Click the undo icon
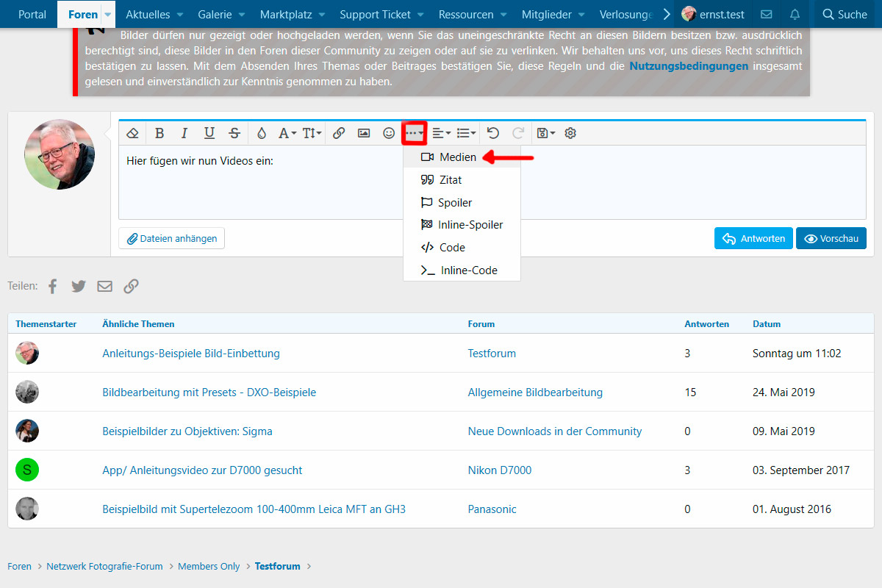This screenshot has width=882, height=588. point(493,133)
